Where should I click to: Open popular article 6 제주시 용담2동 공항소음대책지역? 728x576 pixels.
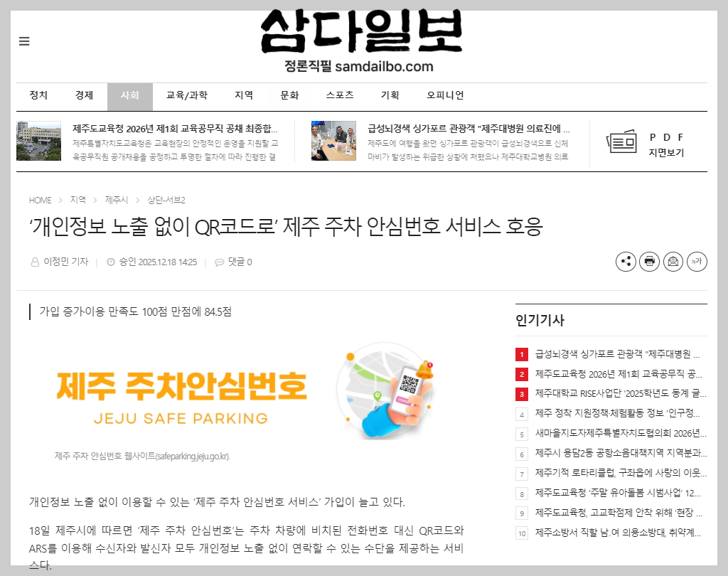[621, 453]
